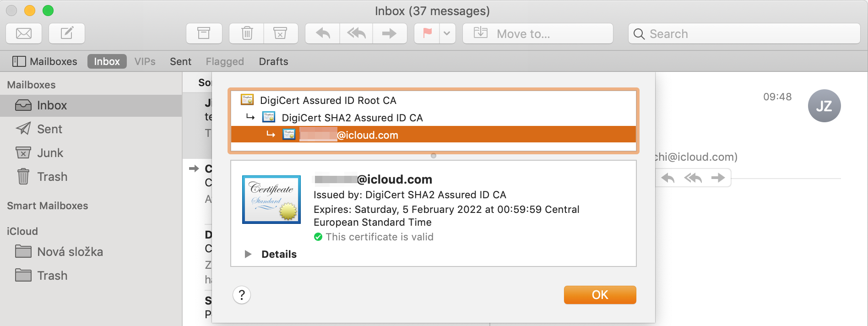Forward the selected message
Screen dimensions: 868x326
click(x=390, y=33)
